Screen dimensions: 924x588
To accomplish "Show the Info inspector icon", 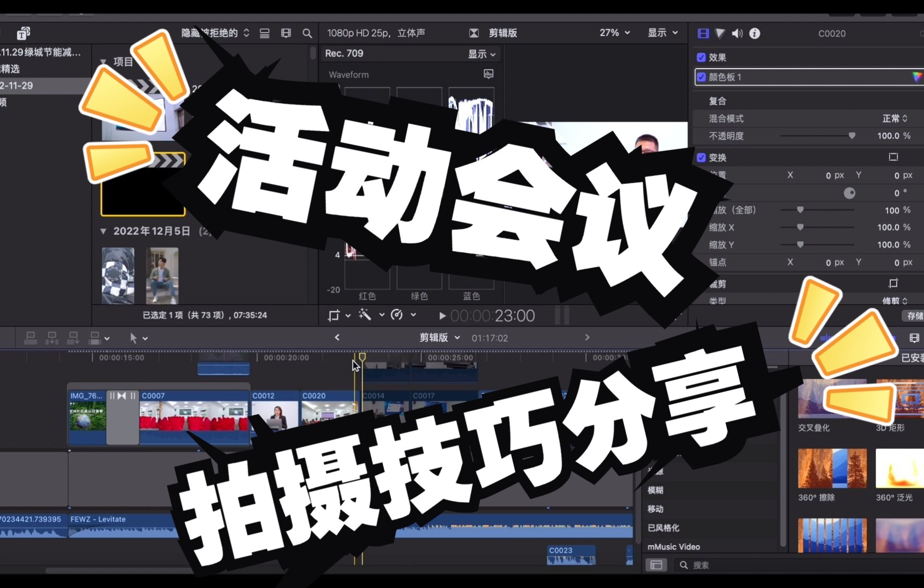I will [x=755, y=33].
